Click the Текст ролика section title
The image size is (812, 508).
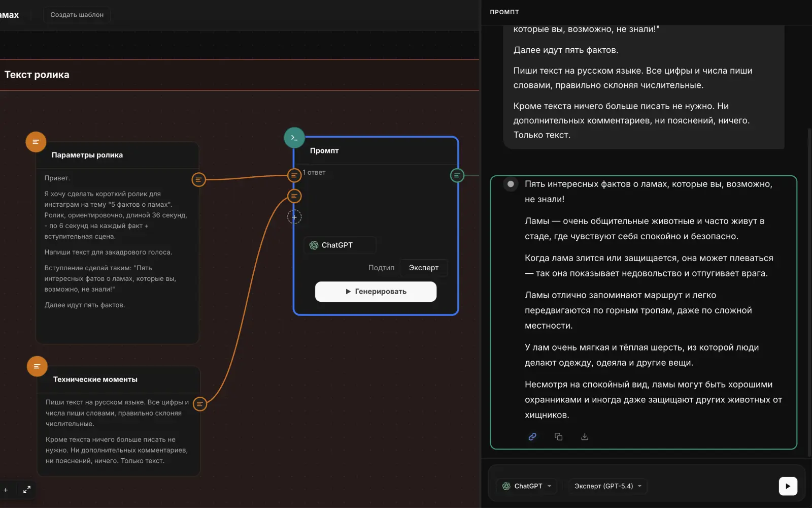point(37,75)
